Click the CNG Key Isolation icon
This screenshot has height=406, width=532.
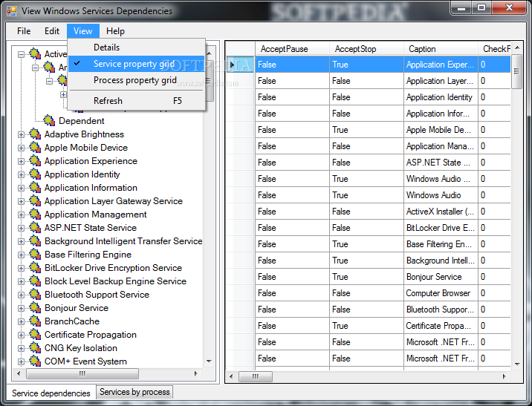pos(35,347)
